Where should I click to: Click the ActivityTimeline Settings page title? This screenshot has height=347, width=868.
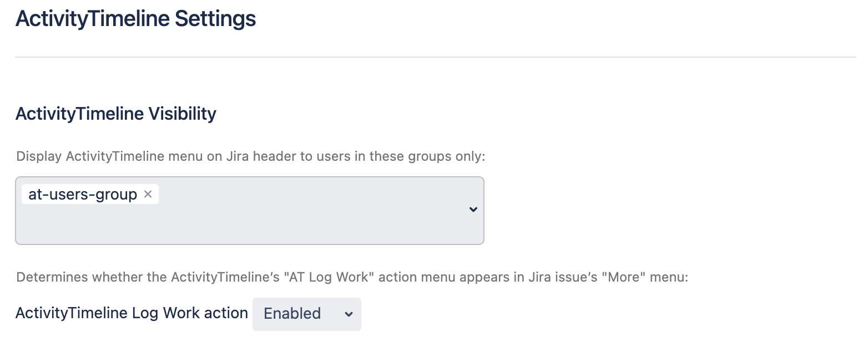point(135,19)
